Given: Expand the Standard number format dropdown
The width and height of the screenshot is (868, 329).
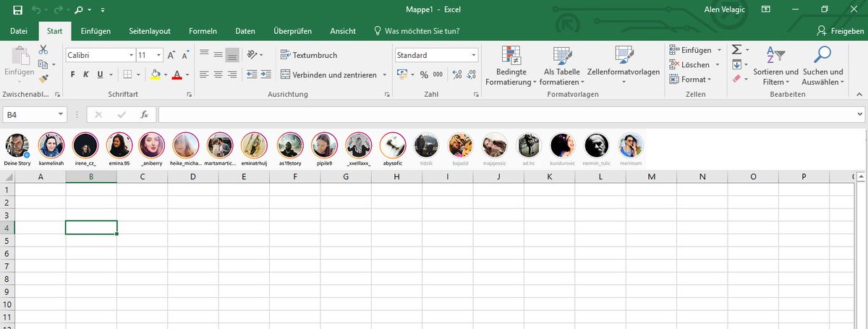Looking at the screenshot, I should click(x=474, y=55).
